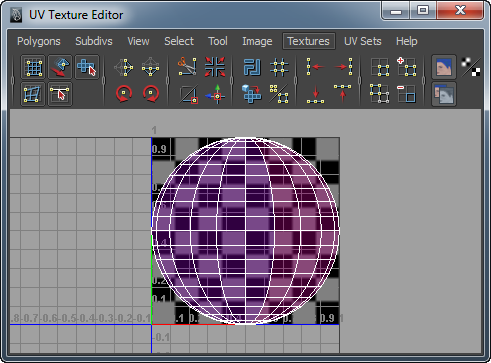Click the Align UVs to minimum U icon
This screenshot has width=491, height=363.
[x=315, y=67]
